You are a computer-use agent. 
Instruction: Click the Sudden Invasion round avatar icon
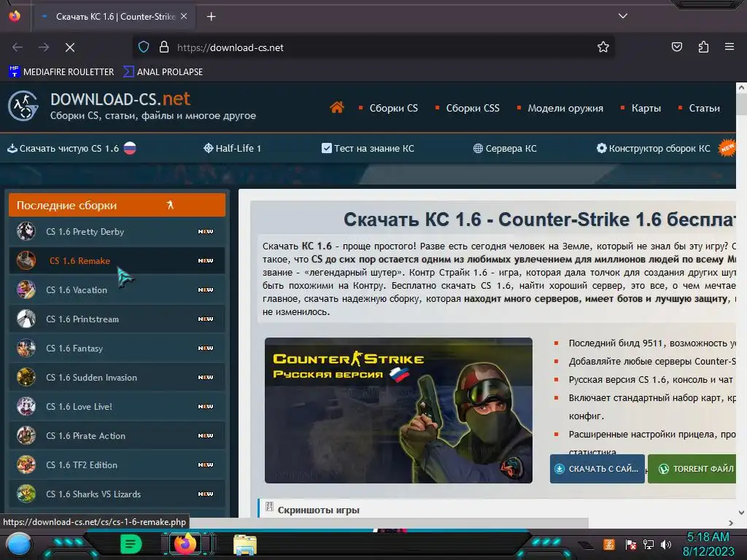(26, 377)
